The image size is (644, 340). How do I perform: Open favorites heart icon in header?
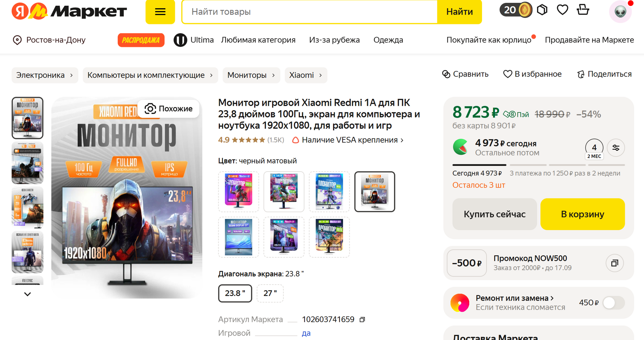pyautogui.click(x=563, y=10)
